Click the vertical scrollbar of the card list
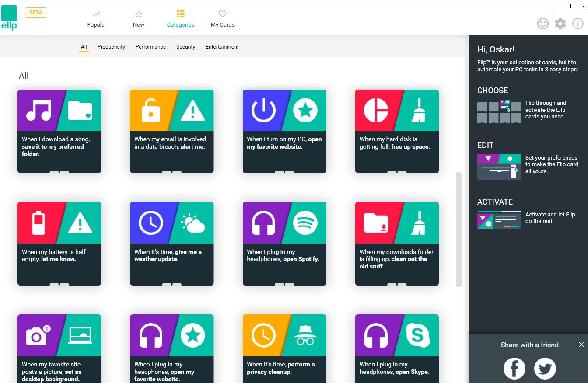Viewport: 588px width, 383px height. (x=458, y=230)
